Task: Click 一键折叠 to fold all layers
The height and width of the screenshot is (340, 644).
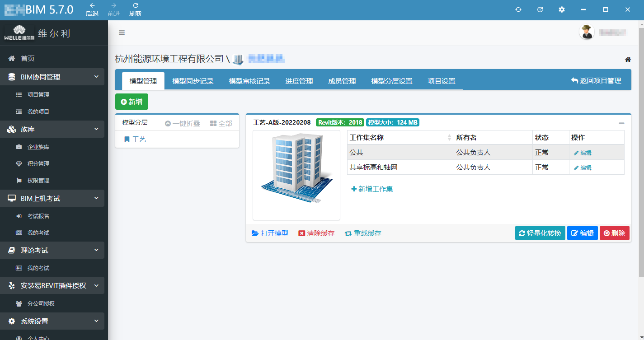Action: pyautogui.click(x=182, y=123)
